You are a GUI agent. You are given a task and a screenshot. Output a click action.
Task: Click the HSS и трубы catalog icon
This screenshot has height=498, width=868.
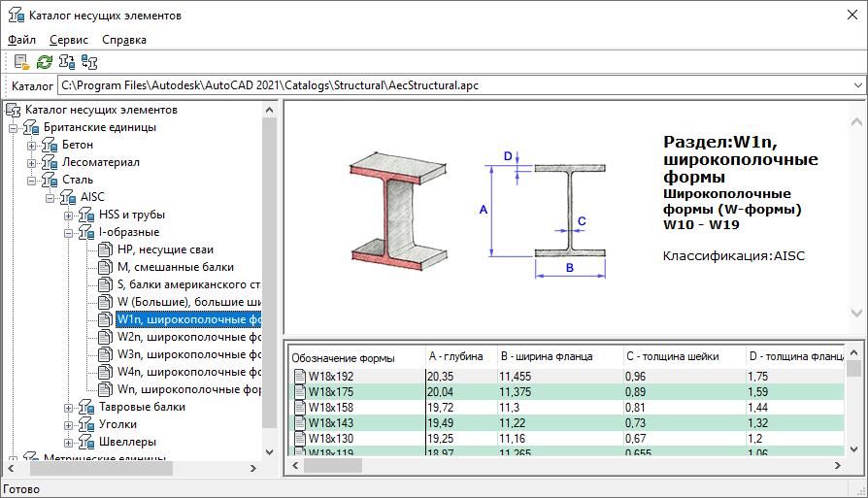86,215
